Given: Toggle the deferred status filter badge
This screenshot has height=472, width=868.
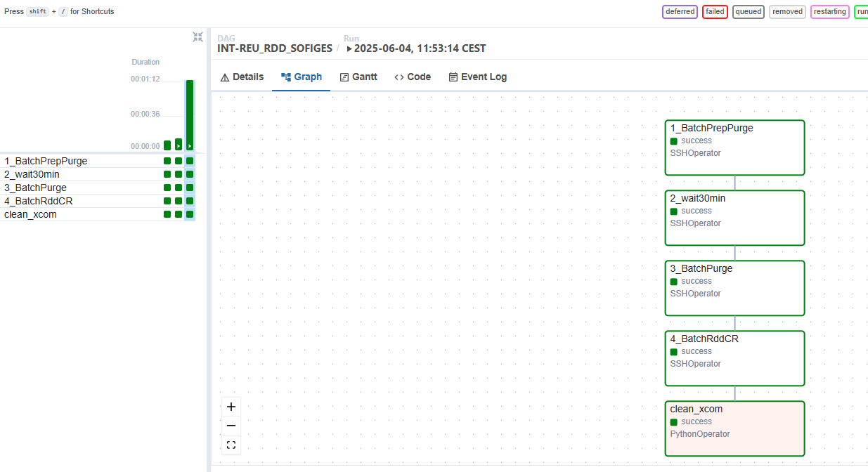Looking at the screenshot, I should [x=680, y=11].
